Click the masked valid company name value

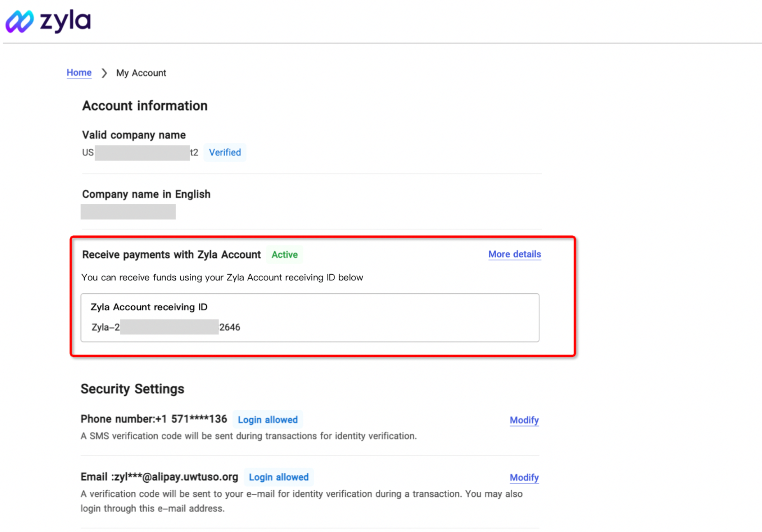(x=140, y=153)
